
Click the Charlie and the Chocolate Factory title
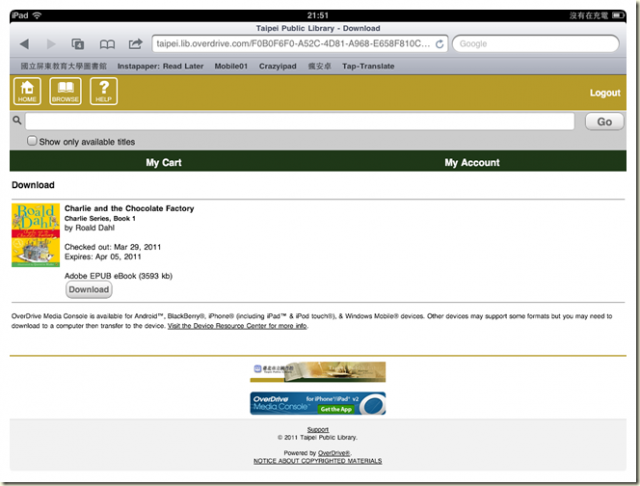pos(129,208)
